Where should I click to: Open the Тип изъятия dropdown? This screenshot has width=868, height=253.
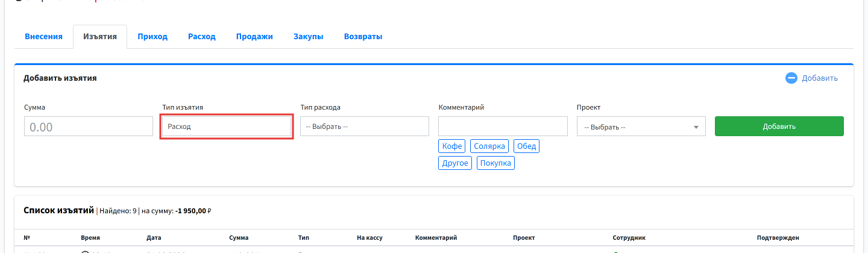(x=227, y=127)
